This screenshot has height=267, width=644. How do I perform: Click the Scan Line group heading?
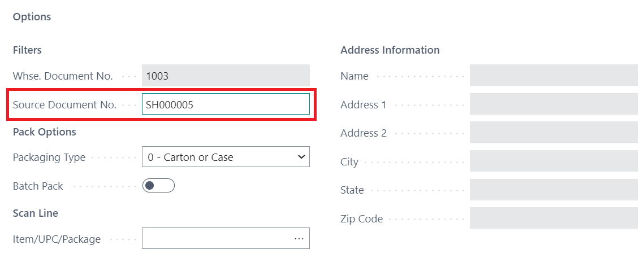[35, 213]
